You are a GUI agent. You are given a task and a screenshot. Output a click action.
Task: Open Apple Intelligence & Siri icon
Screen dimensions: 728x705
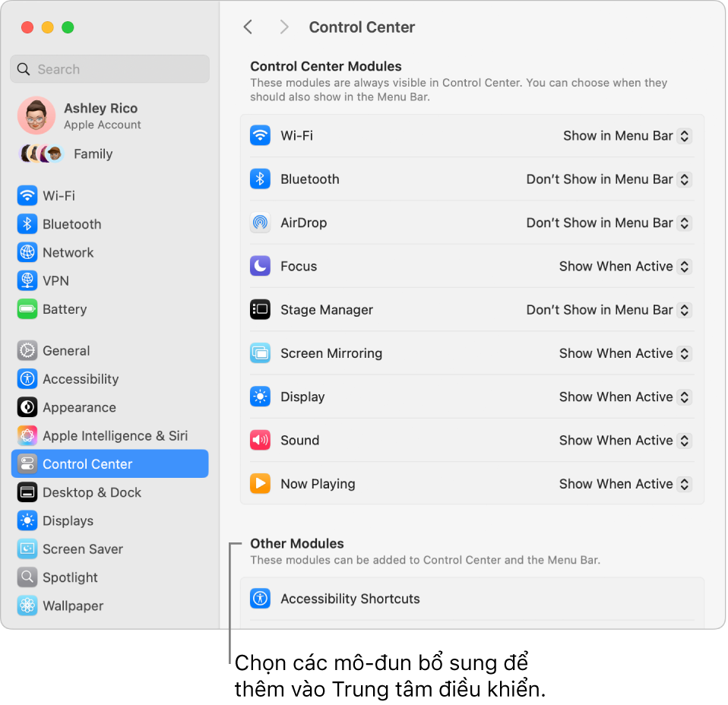(27, 435)
